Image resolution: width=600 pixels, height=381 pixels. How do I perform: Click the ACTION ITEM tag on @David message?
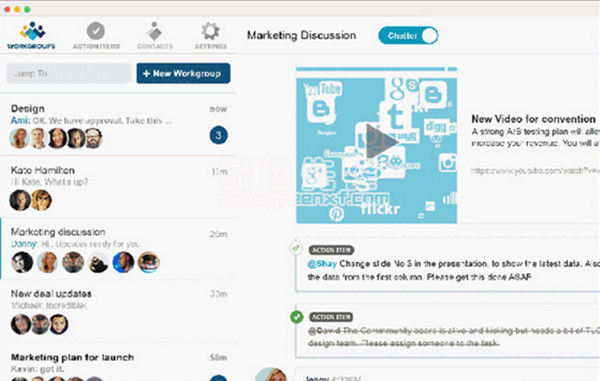(x=331, y=317)
